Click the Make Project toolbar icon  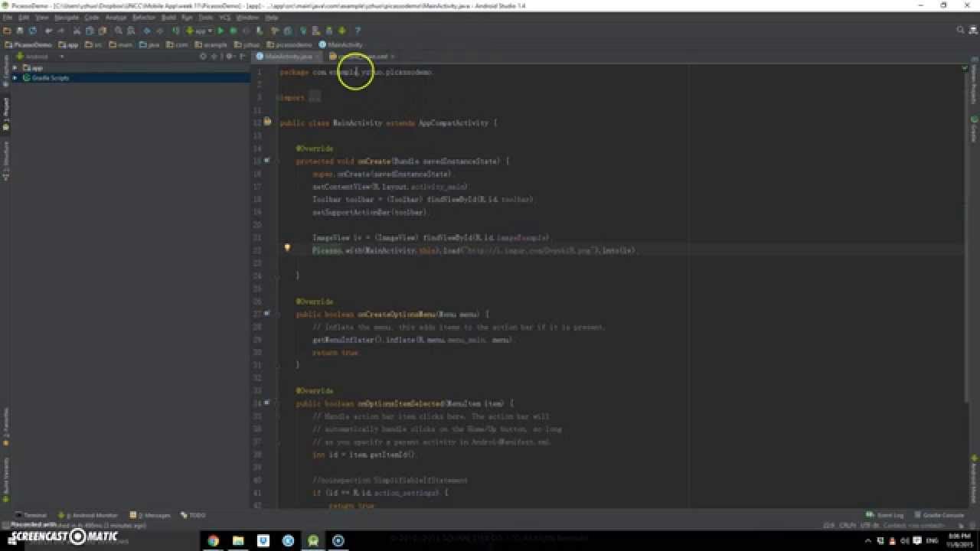pyautogui.click(x=176, y=31)
